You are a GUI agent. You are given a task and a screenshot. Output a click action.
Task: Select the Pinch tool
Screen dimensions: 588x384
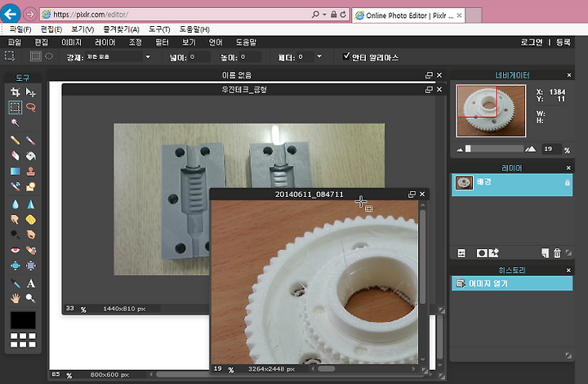coord(31,266)
